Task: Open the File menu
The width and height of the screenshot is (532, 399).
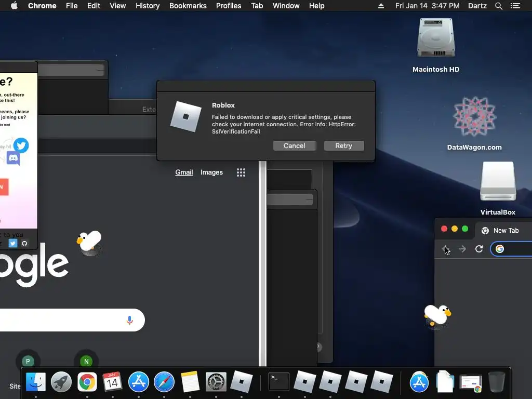Action: [x=72, y=6]
